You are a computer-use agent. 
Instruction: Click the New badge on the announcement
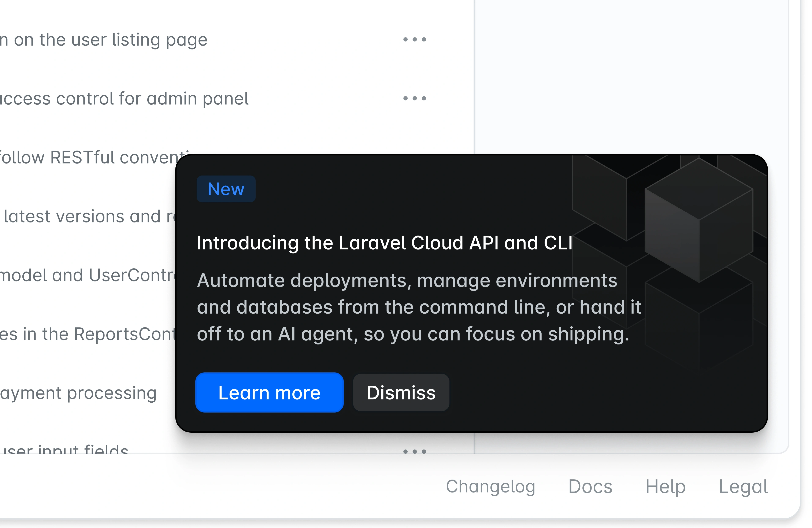(x=226, y=189)
